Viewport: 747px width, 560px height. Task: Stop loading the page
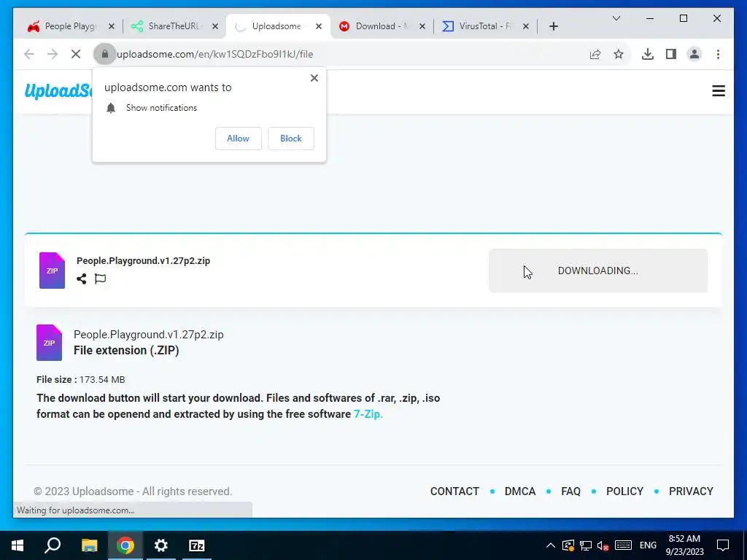pyautogui.click(x=76, y=54)
